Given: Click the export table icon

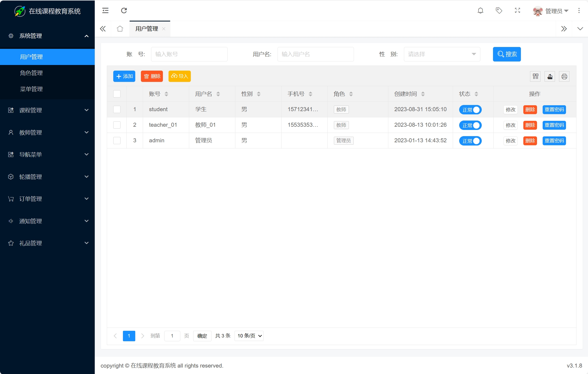Looking at the screenshot, I should [x=550, y=77].
